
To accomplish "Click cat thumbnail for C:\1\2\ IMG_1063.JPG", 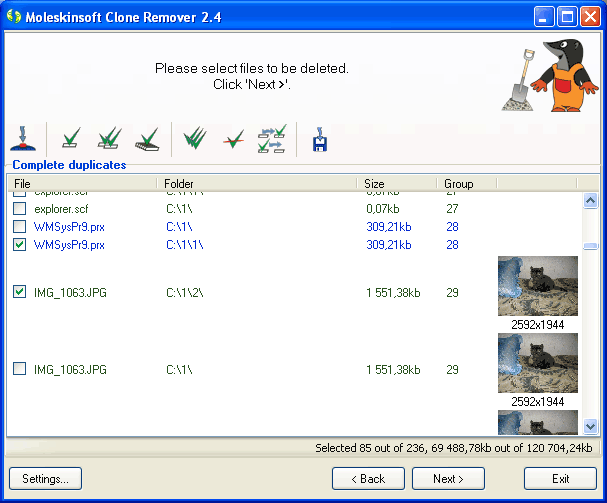I will click(x=538, y=286).
